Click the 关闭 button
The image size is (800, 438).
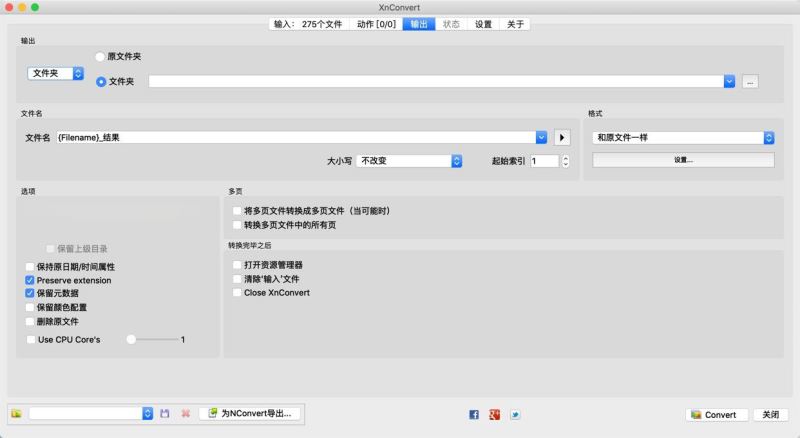coord(770,415)
